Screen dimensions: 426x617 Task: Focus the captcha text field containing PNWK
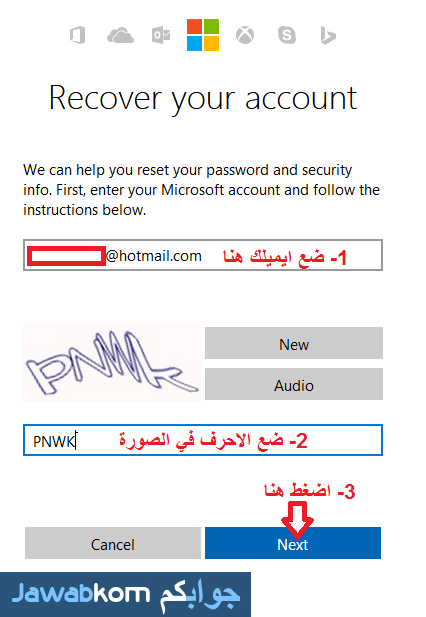tap(203, 440)
